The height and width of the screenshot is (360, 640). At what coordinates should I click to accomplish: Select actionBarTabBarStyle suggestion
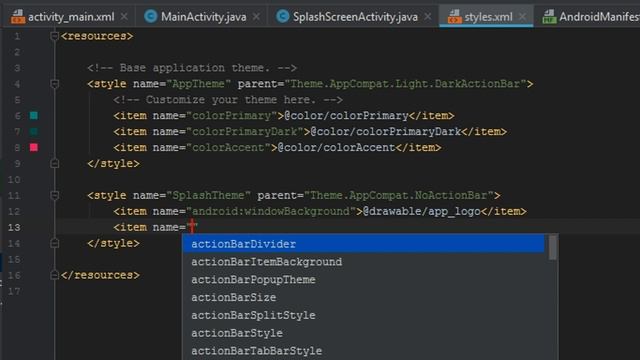(x=363, y=351)
